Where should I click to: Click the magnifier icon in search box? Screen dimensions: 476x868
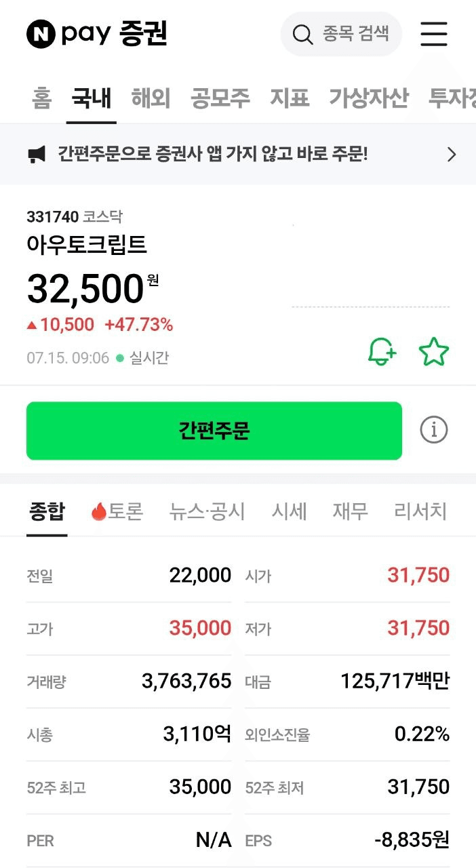click(x=302, y=34)
